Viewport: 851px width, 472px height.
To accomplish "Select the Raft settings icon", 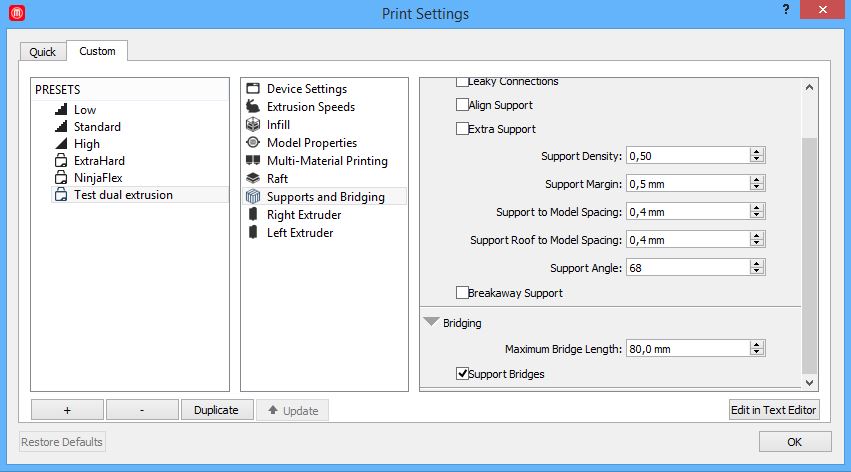I will (x=253, y=179).
